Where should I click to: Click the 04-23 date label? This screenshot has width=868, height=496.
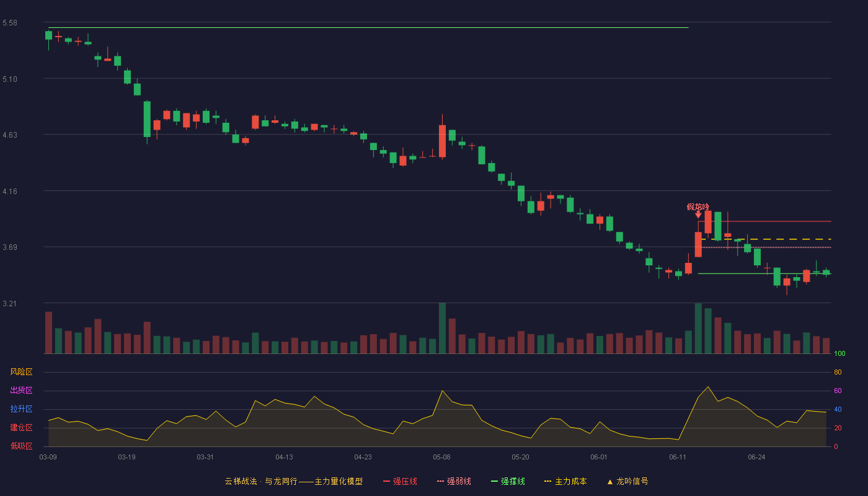coord(363,457)
